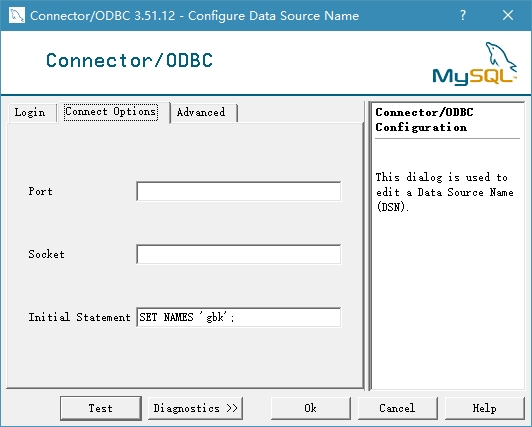The width and height of the screenshot is (532, 427).
Task: Open Help for this dialog
Action: click(x=484, y=408)
